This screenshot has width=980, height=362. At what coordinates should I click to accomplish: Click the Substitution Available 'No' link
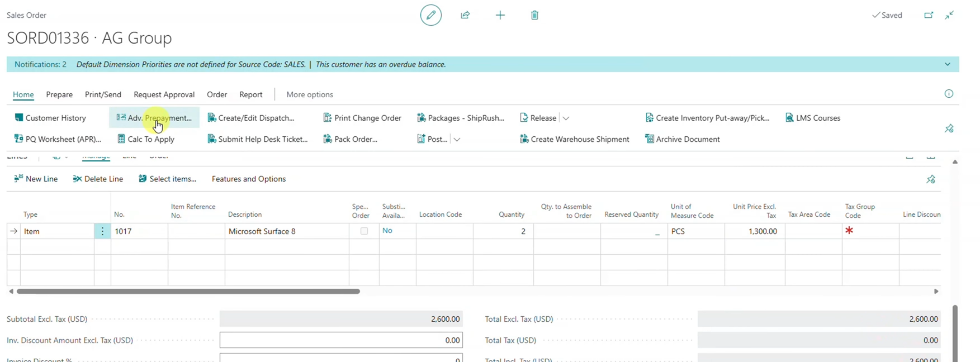(x=387, y=230)
